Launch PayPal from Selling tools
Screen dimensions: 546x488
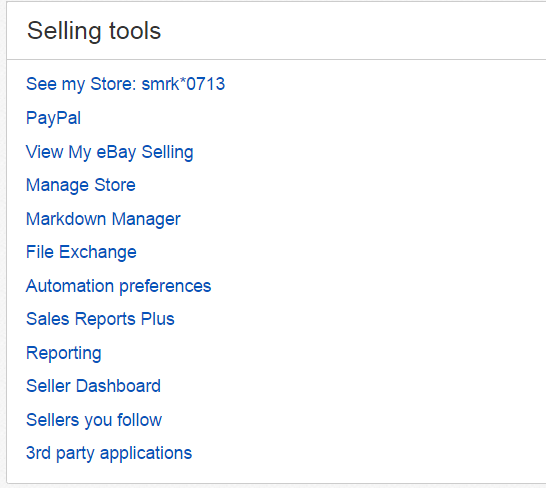click(x=54, y=118)
